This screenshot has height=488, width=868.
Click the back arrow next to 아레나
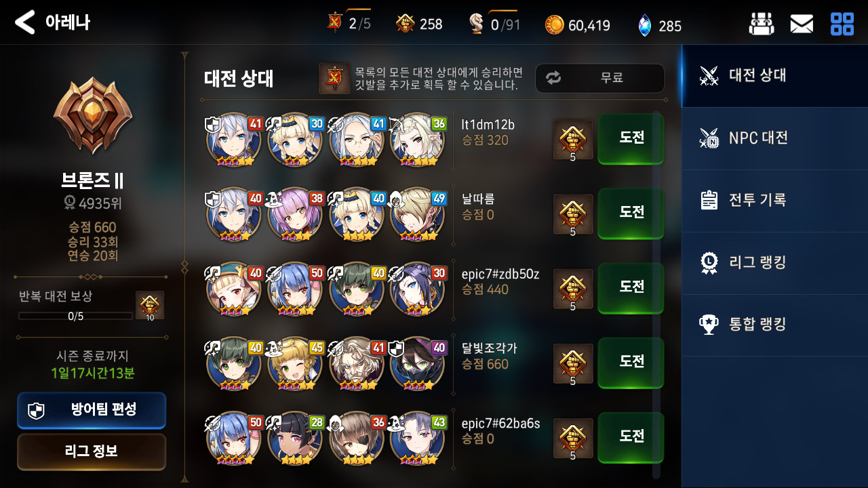point(25,22)
